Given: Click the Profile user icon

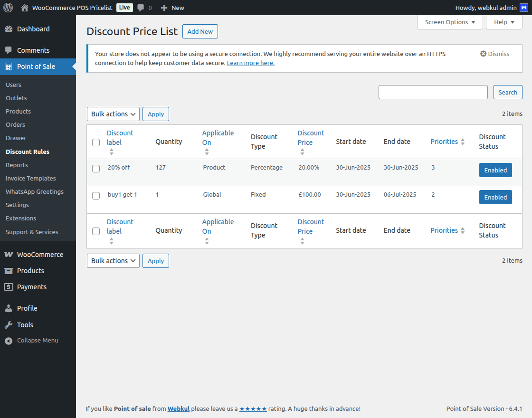Looking at the screenshot, I should click(x=9, y=308).
